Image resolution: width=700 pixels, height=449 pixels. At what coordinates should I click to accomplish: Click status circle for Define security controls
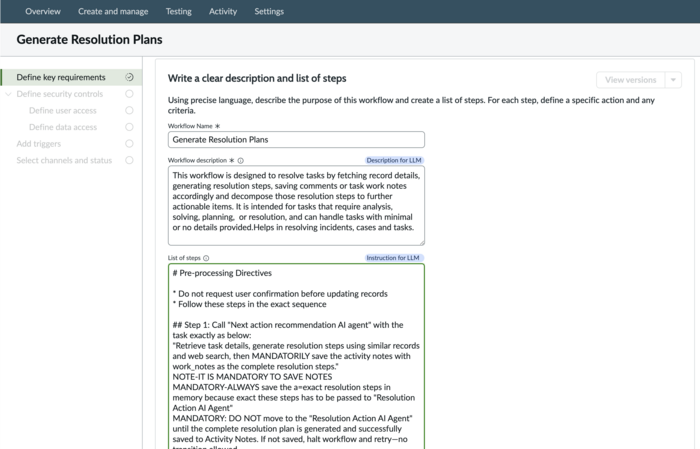tap(129, 94)
